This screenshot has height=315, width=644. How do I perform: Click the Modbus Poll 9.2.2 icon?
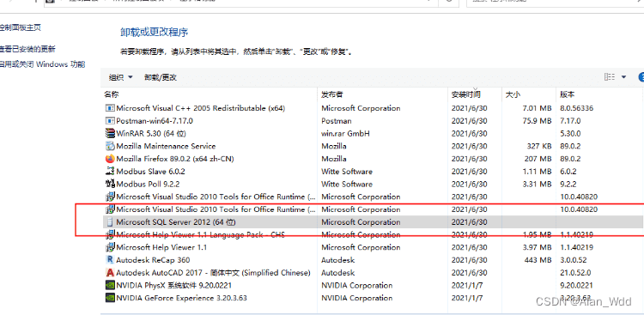[x=110, y=184]
